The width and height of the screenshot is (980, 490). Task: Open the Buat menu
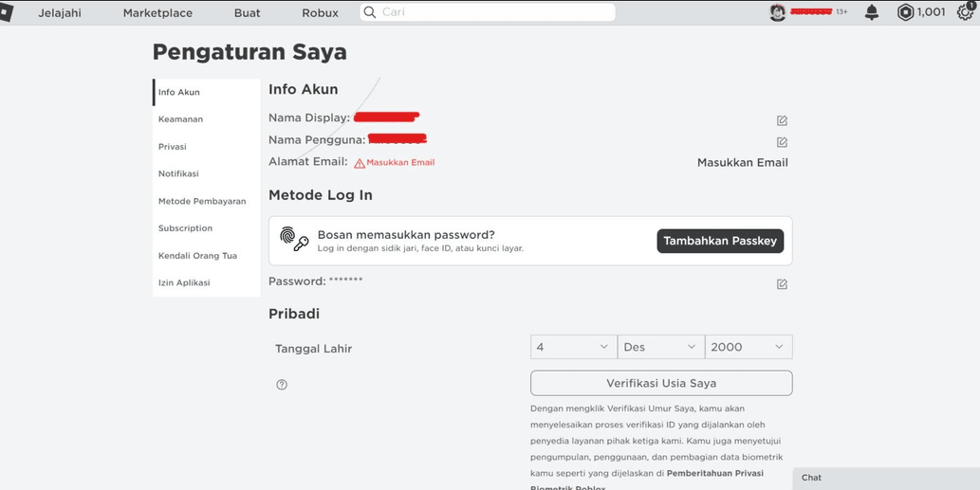247,13
